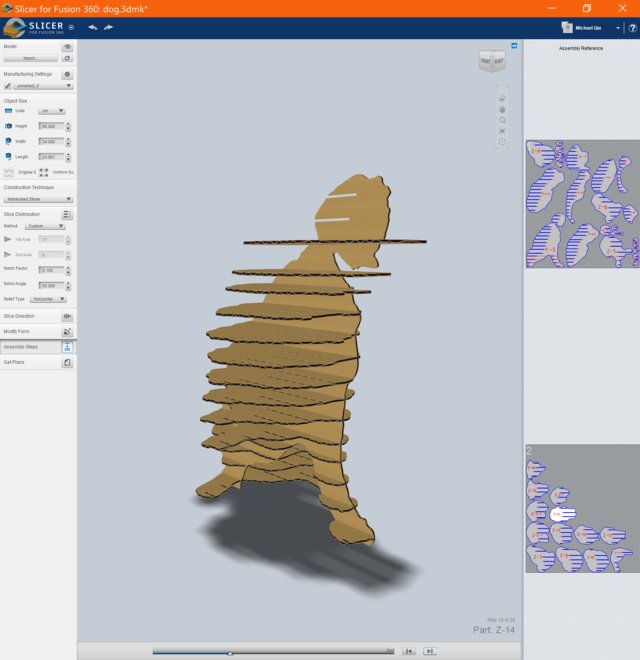Open the manufacturing preset dropdown
The height and width of the screenshot is (660, 640).
pyautogui.click(x=43, y=86)
